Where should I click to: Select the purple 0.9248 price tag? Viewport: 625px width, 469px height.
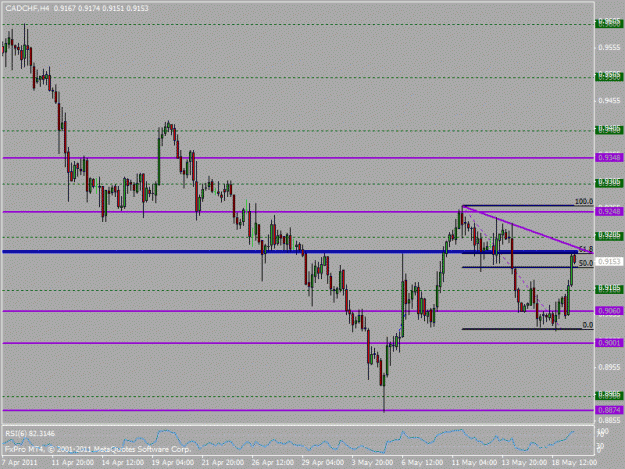(x=609, y=212)
